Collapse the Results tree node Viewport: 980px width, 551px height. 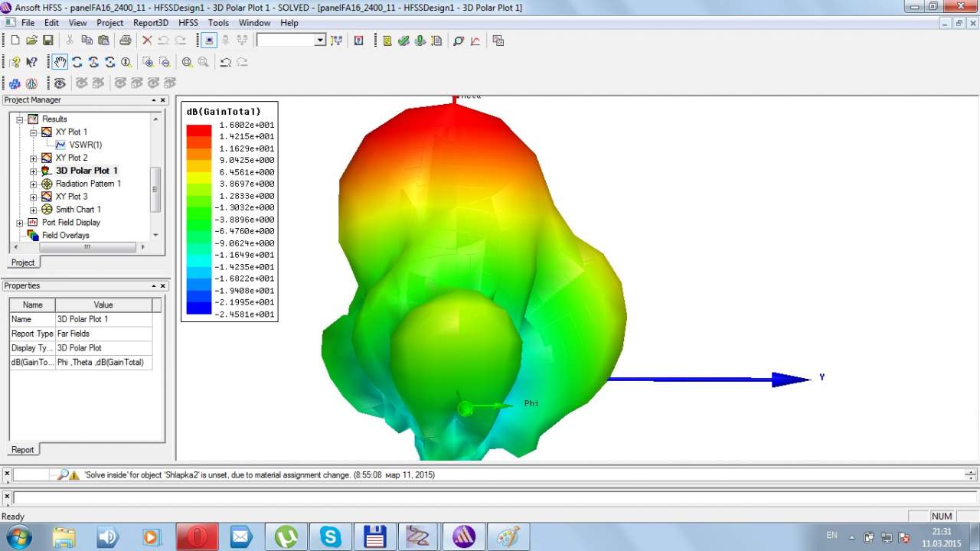21,119
